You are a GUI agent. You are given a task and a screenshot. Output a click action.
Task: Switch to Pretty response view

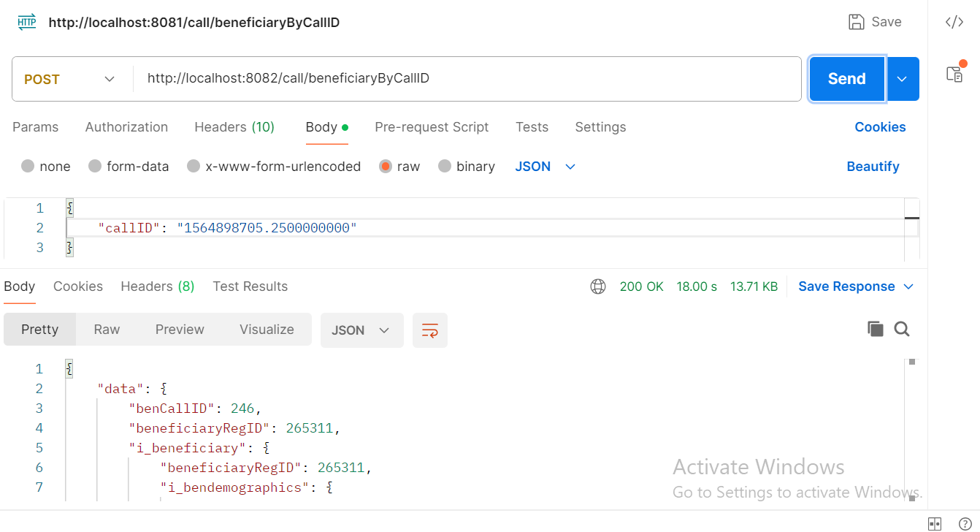(x=39, y=330)
